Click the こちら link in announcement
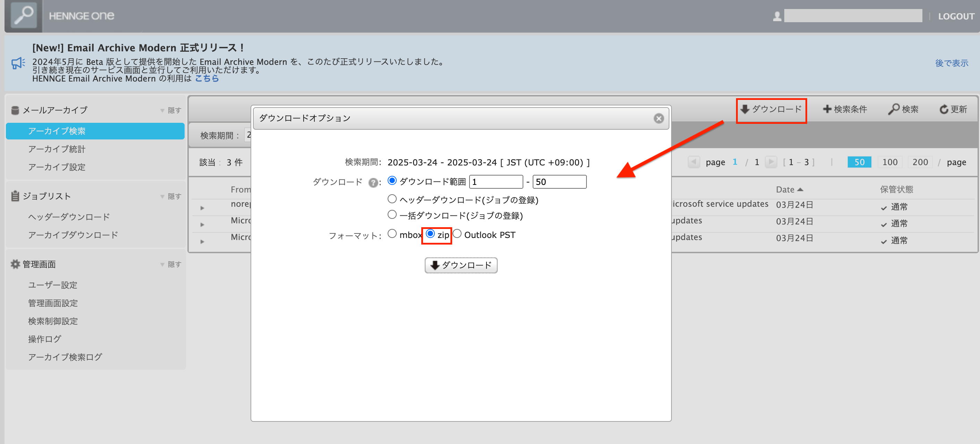This screenshot has height=444, width=980. pos(207,78)
